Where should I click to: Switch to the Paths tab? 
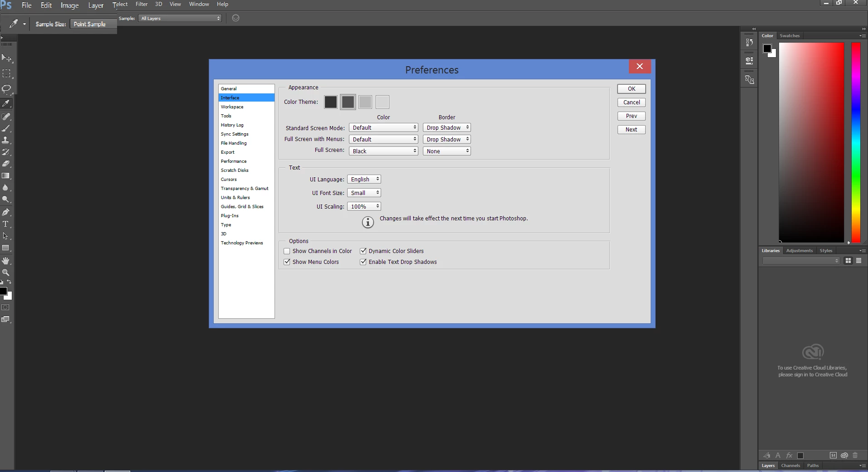click(x=813, y=466)
